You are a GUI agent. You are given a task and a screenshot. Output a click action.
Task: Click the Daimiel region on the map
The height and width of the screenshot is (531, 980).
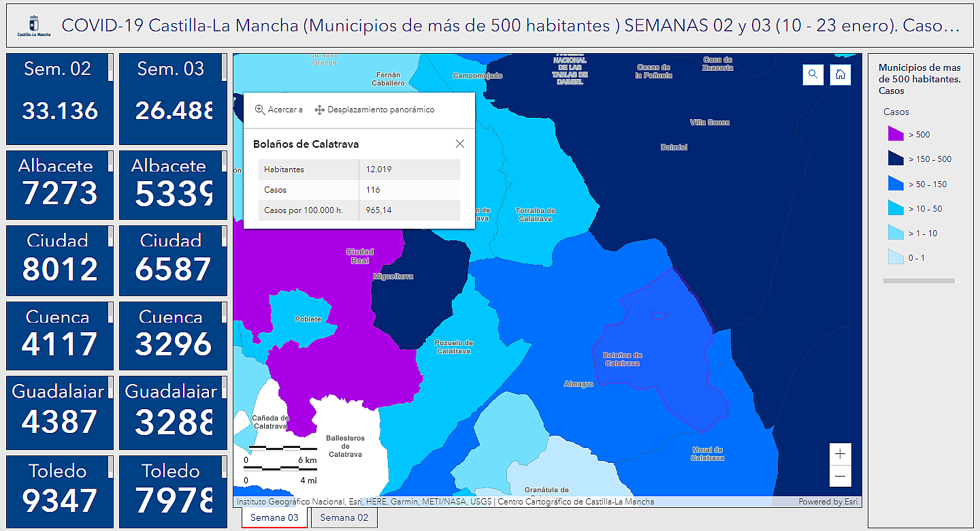pyautogui.click(x=672, y=146)
